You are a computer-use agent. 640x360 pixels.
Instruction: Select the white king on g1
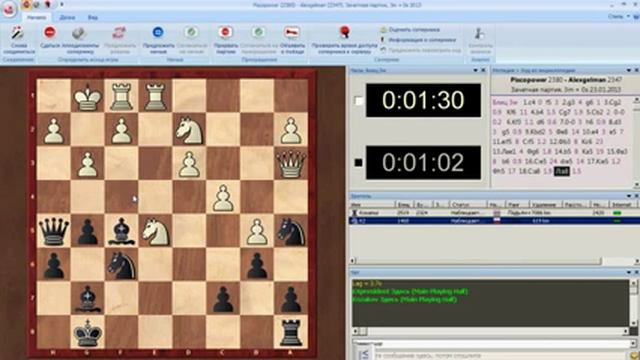(87, 96)
